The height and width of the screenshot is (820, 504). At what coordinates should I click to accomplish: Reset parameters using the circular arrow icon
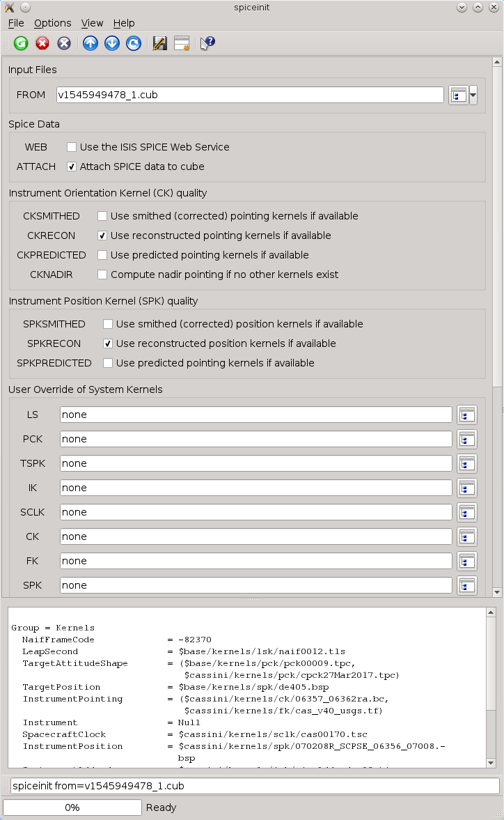133,43
